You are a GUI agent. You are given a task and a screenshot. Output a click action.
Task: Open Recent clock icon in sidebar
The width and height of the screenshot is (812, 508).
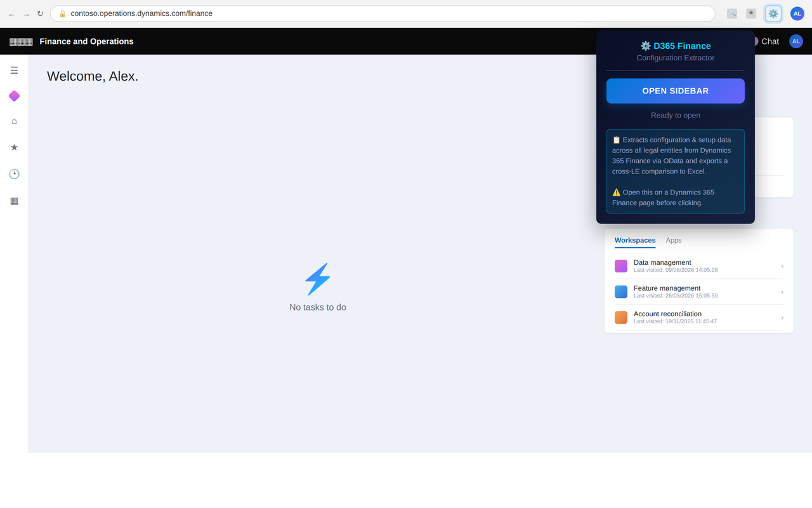click(x=14, y=174)
